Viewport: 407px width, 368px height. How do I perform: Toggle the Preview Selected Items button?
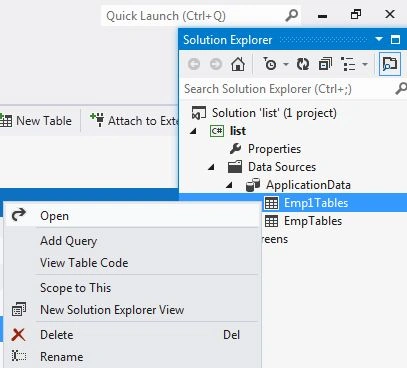click(x=390, y=64)
